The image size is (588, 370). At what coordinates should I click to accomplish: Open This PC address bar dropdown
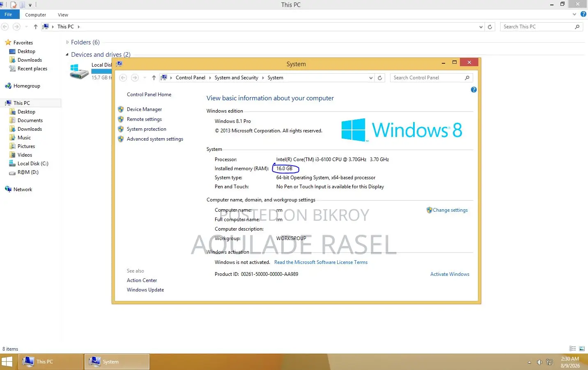[x=481, y=27]
